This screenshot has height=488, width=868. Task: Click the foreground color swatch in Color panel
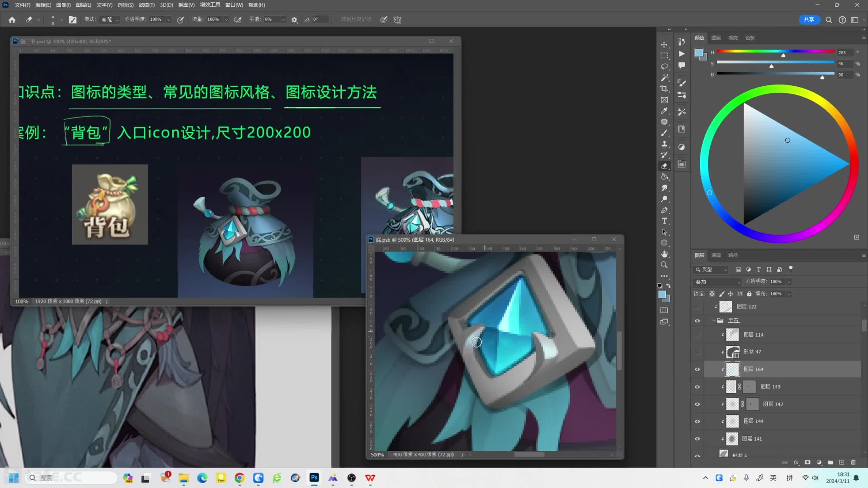click(x=698, y=53)
